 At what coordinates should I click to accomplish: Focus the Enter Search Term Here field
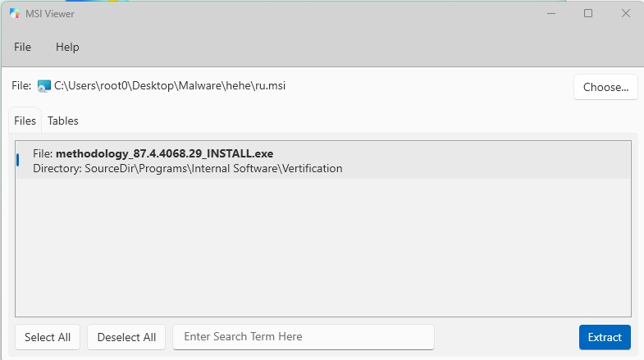click(304, 337)
